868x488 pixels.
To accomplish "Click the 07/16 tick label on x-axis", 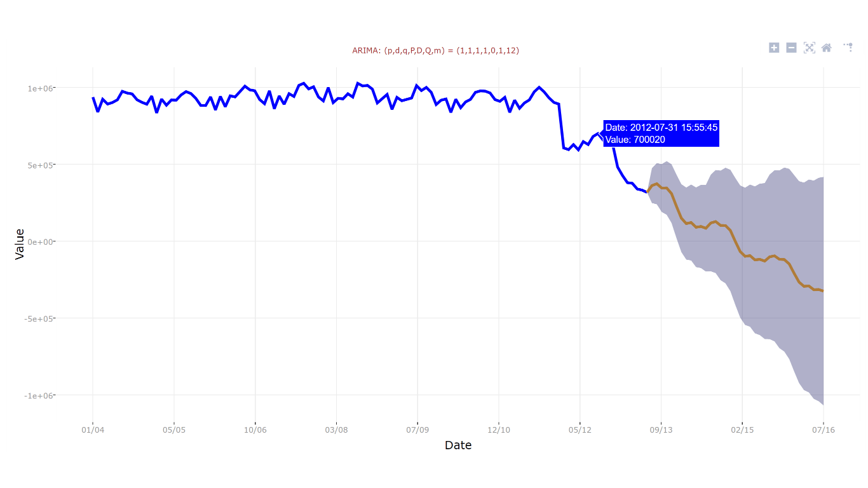I will [825, 430].
